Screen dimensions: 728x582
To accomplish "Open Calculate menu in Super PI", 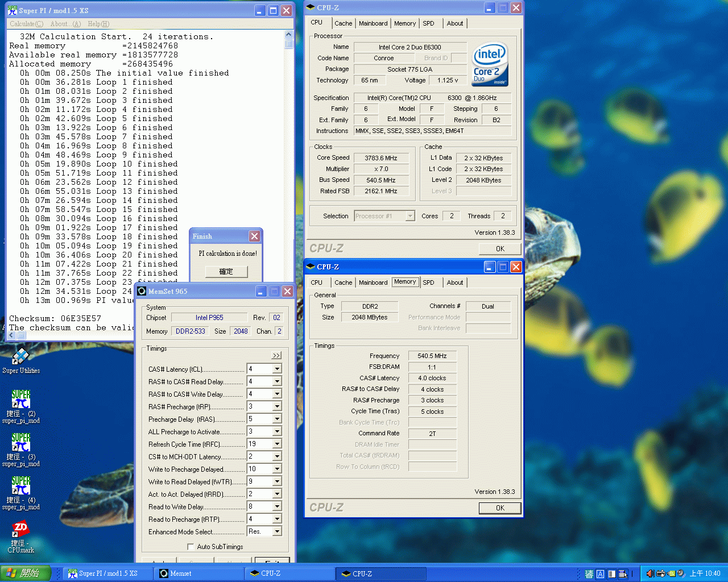I will (x=26, y=24).
